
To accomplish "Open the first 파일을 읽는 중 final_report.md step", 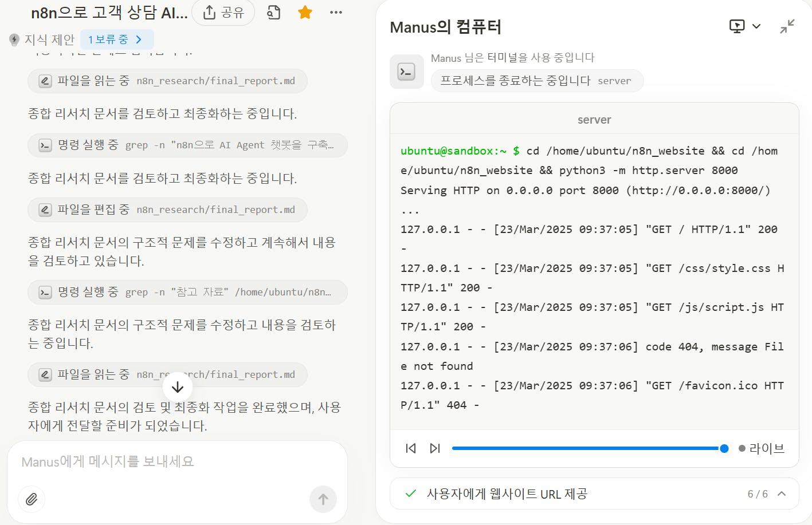I will pos(167,81).
